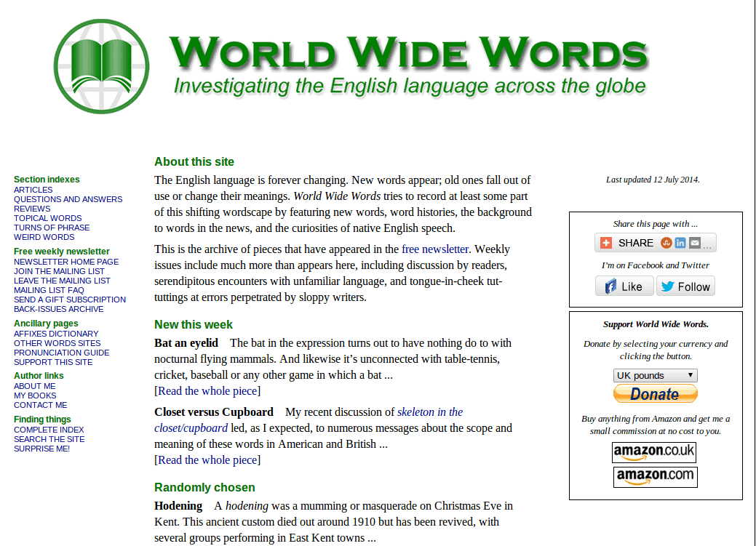Share page via StumbleUpon icon
Viewport: 756px width, 546px height.
click(x=667, y=243)
